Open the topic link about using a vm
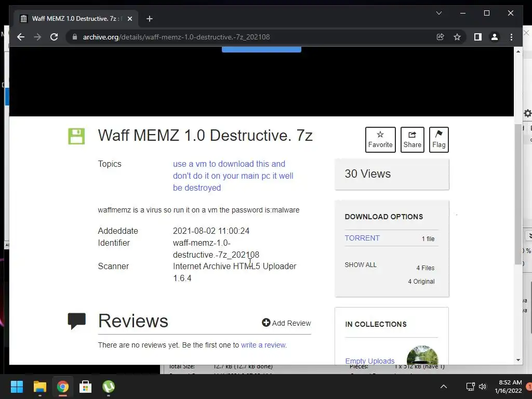Image resolution: width=532 pixels, height=399 pixels. (x=233, y=176)
